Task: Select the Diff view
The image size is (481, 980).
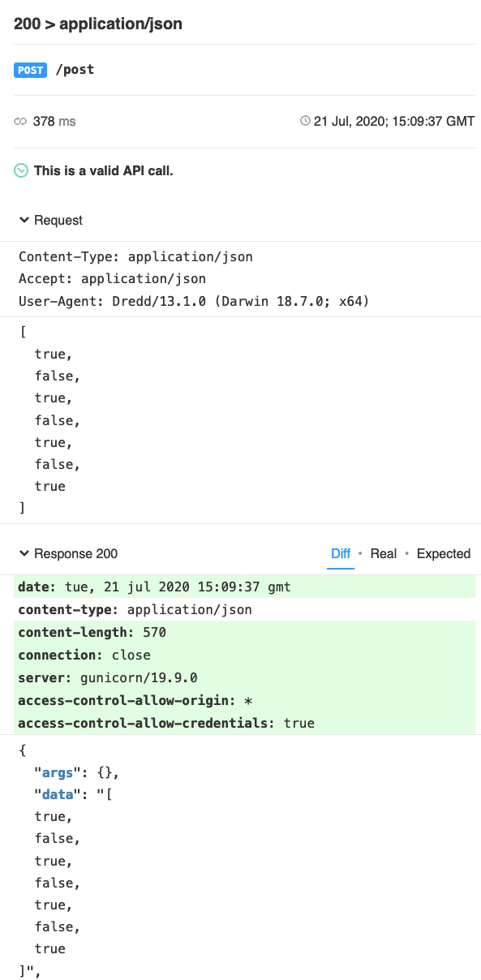Action: 341,553
